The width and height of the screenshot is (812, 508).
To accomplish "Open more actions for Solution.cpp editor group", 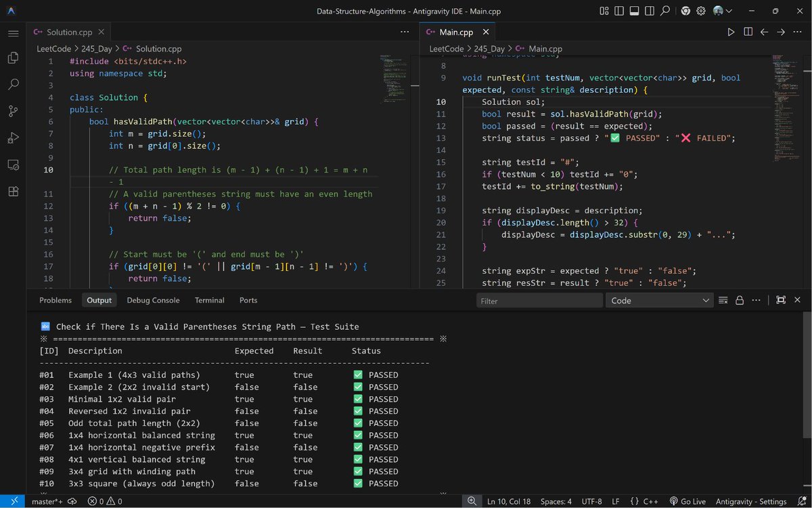I will tap(405, 32).
